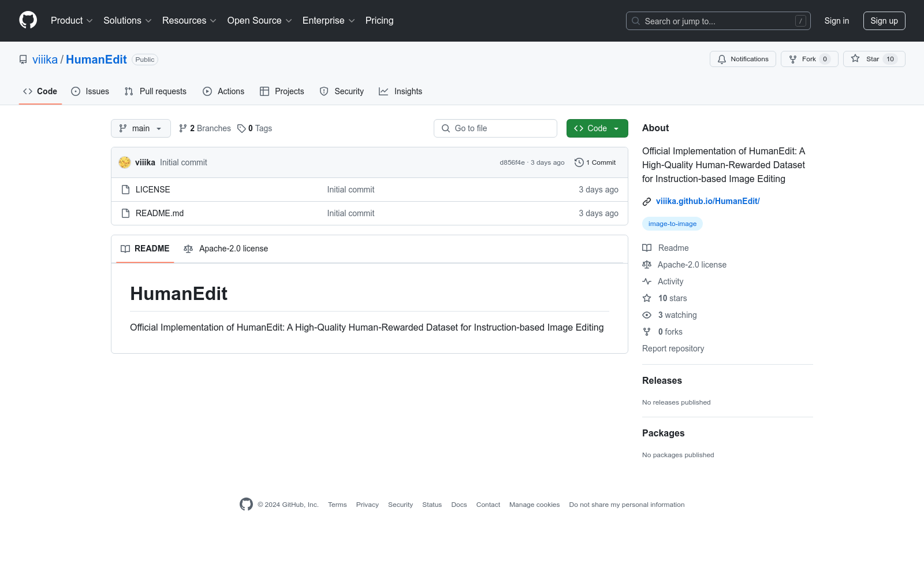
Task: View the 0 Tags link
Action: click(255, 128)
